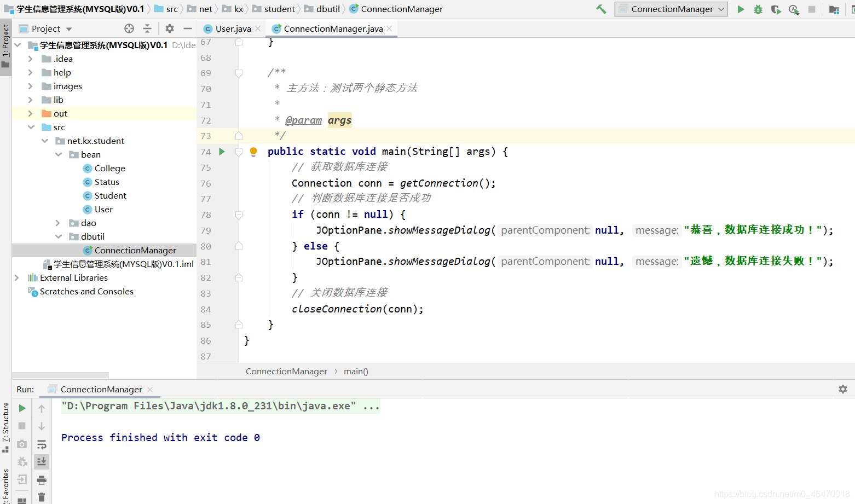Screen dimensions: 855x504
Task: Clear console with trash icon
Action: pyautogui.click(x=42, y=497)
